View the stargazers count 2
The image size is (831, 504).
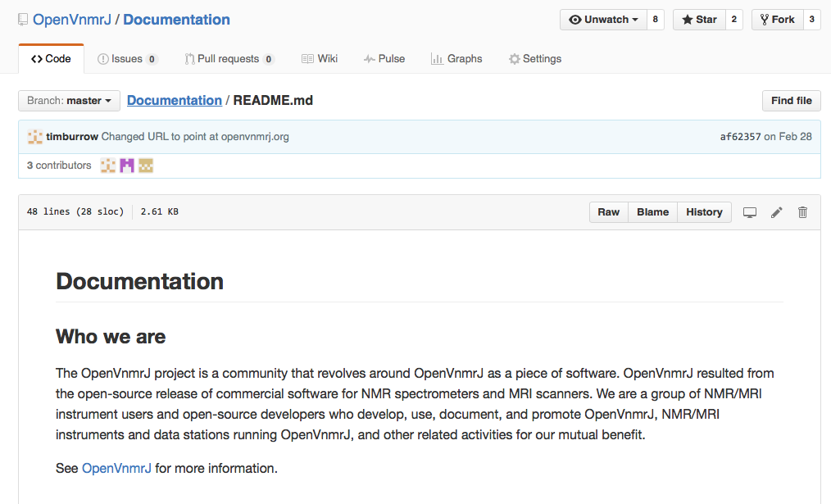click(734, 20)
